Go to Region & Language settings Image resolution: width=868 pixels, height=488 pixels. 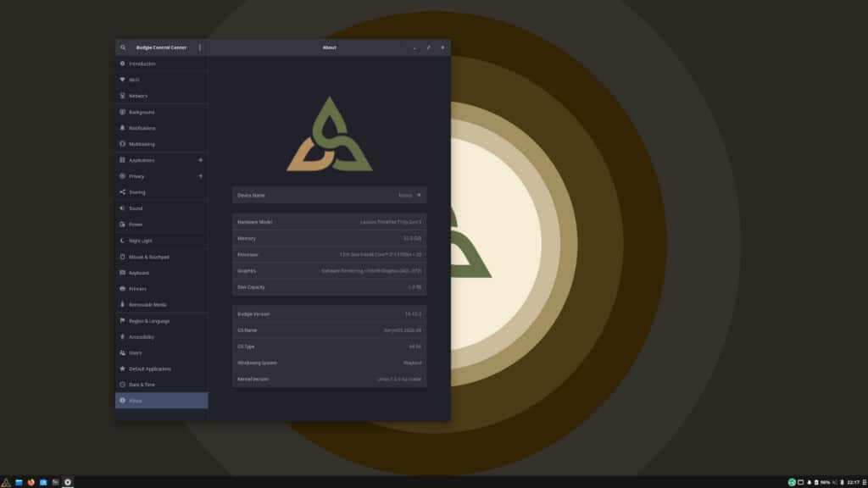click(x=162, y=321)
